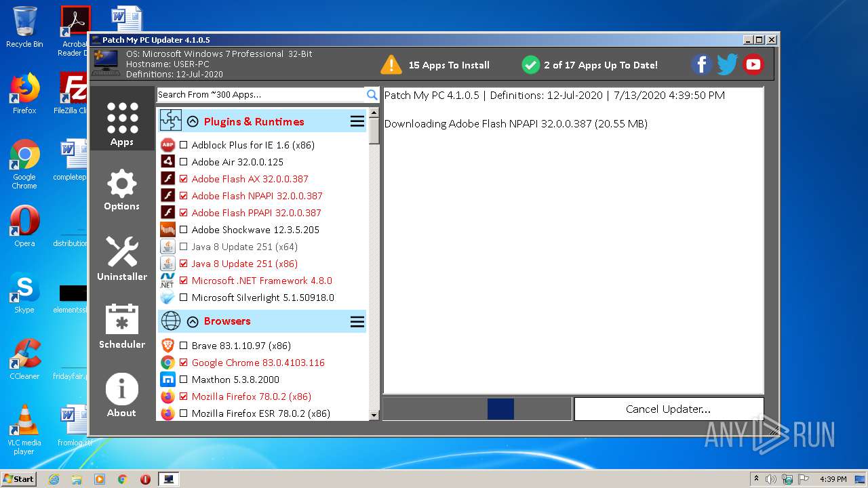Select Mozilla Firefox 78.0.2 (x86) entry
Image resolution: width=868 pixels, height=488 pixels.
tap(251, 396)
